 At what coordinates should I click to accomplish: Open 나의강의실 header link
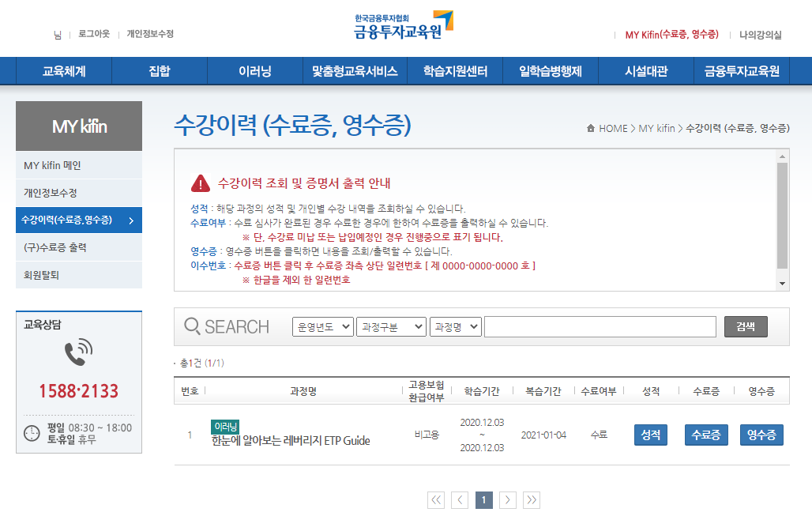760,35
